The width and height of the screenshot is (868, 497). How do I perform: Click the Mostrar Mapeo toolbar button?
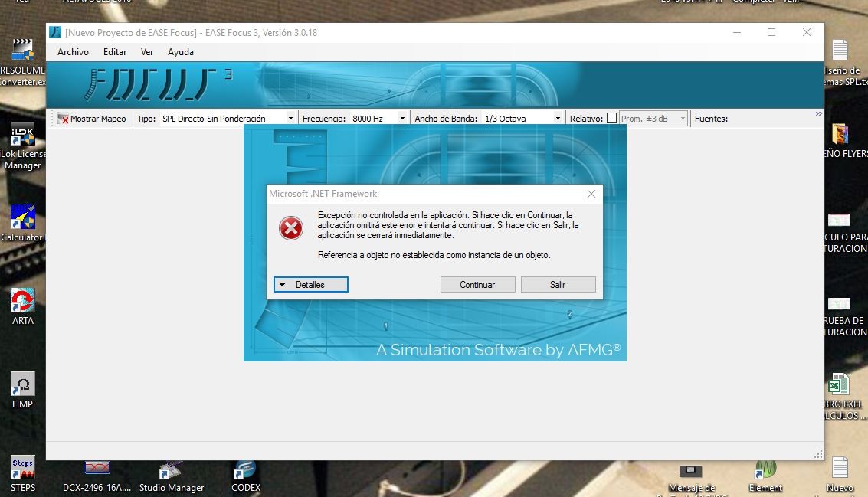click(92, 119)
